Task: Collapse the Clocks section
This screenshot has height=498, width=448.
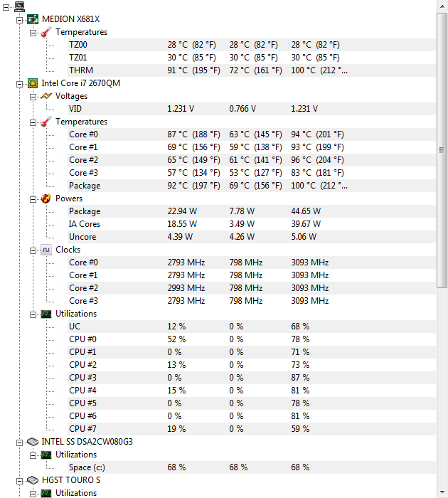Action: point(33,250)
